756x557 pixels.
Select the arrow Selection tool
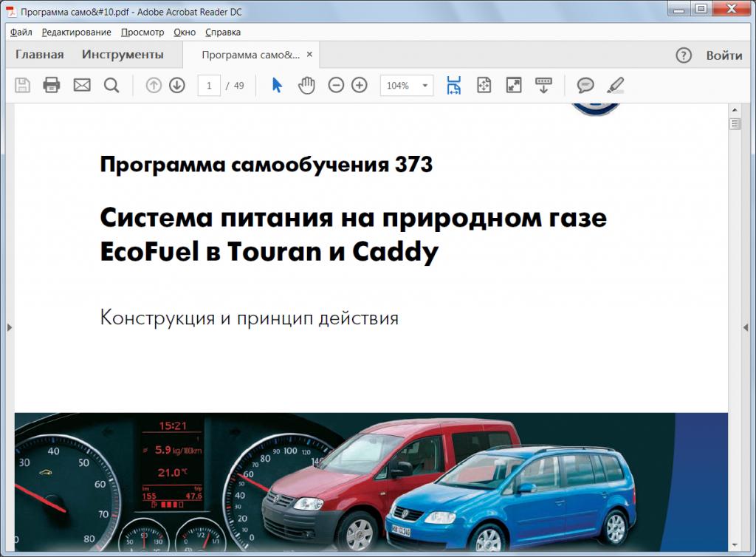[x=277, y=86]
